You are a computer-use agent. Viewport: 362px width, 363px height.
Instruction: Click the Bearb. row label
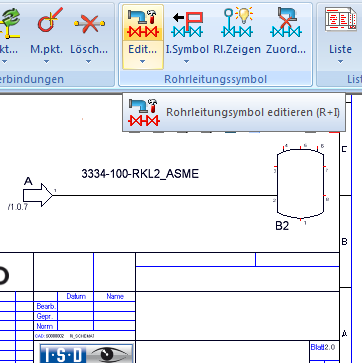point(46,306)
